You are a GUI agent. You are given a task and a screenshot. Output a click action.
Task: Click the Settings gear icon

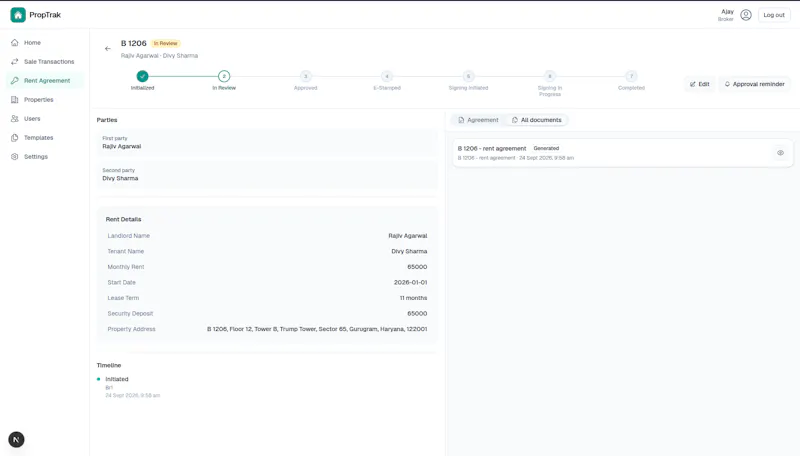coord(15,157)
